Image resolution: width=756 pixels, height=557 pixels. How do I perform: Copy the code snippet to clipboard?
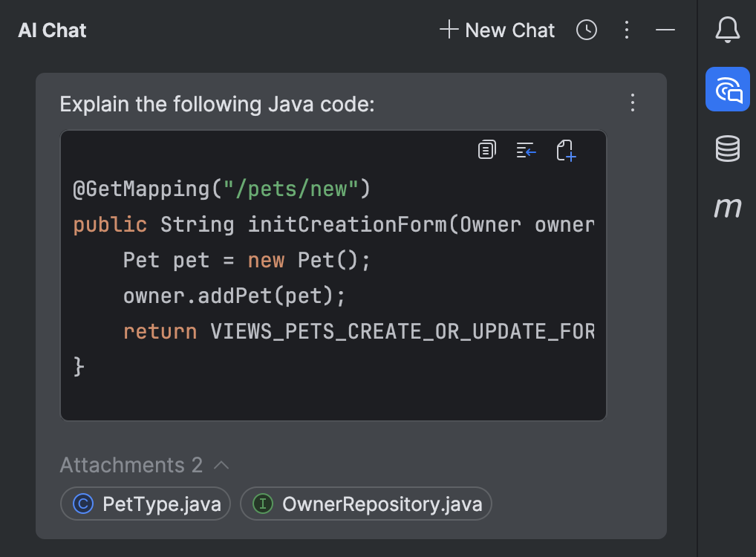[x=486, y=149]
